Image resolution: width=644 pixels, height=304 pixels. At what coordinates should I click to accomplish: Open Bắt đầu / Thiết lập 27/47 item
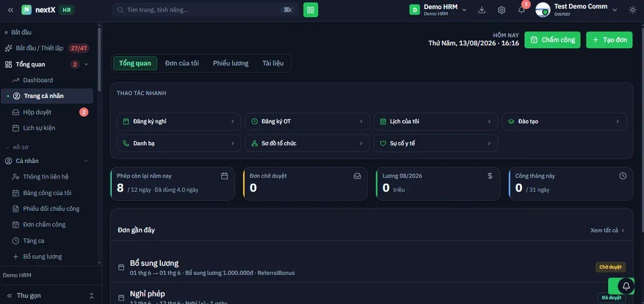[x=48, y=48]
